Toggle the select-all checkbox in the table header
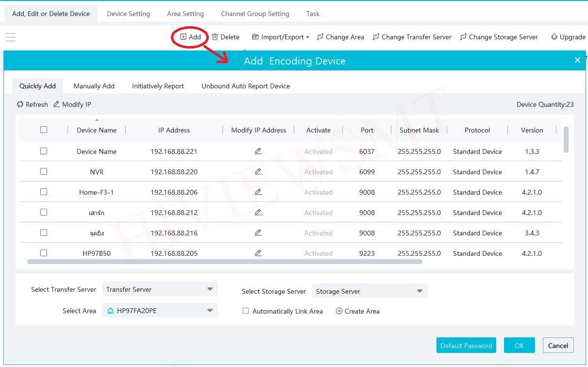Image resolution: width=588 pixels, height=367 pixels. pos(44,130)
